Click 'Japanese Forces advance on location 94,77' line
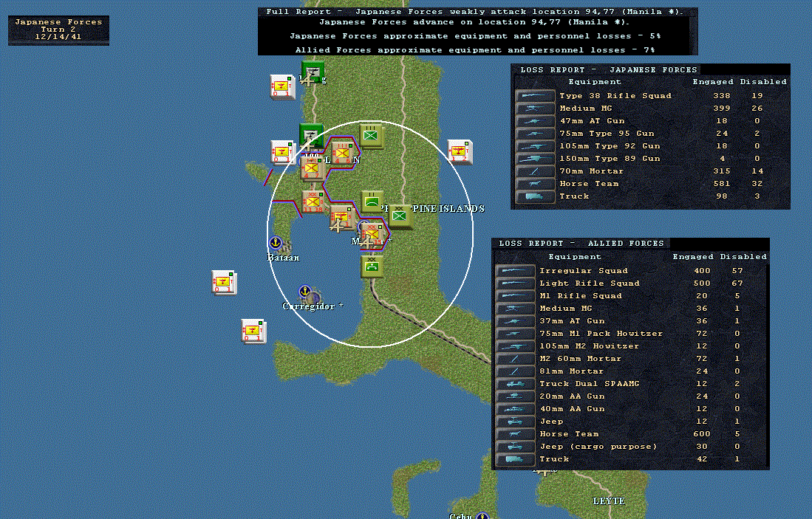This screenshot has width=812, height=519. coord(474,22)
